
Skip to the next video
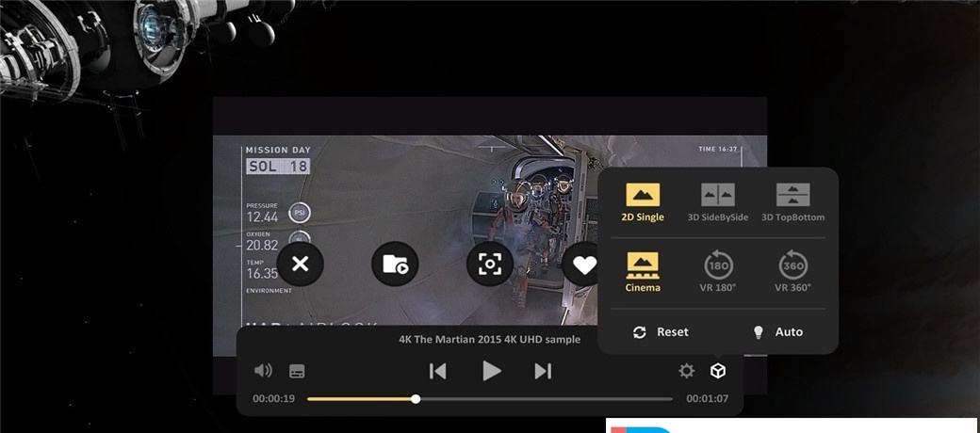coord(543,371)
